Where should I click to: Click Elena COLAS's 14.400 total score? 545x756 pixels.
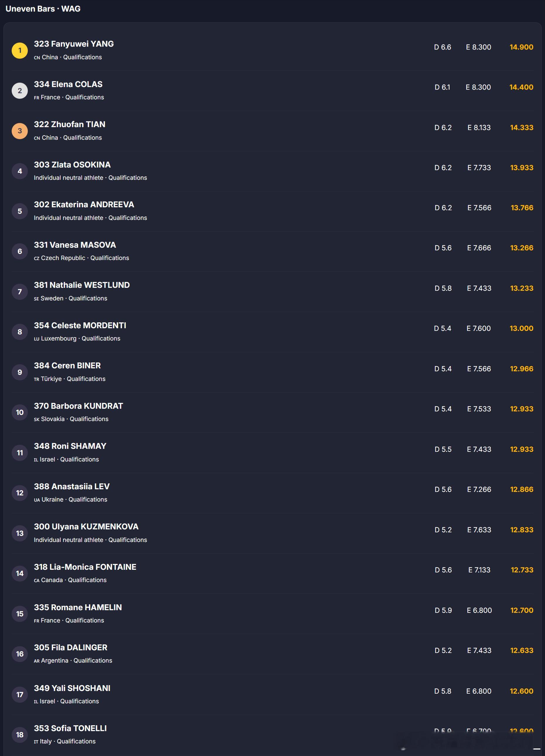(x=521, y=87)
